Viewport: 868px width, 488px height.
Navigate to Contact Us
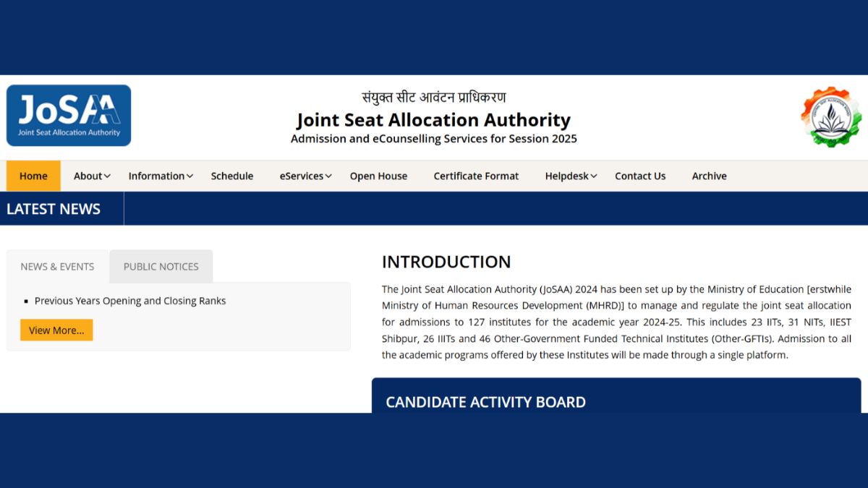coord(640,176)
